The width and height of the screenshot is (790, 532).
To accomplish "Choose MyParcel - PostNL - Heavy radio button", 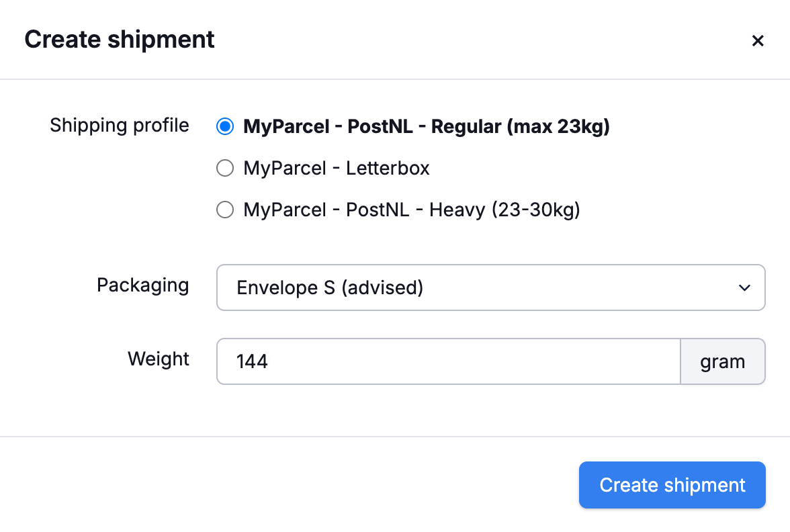I will tap(225, 210).
